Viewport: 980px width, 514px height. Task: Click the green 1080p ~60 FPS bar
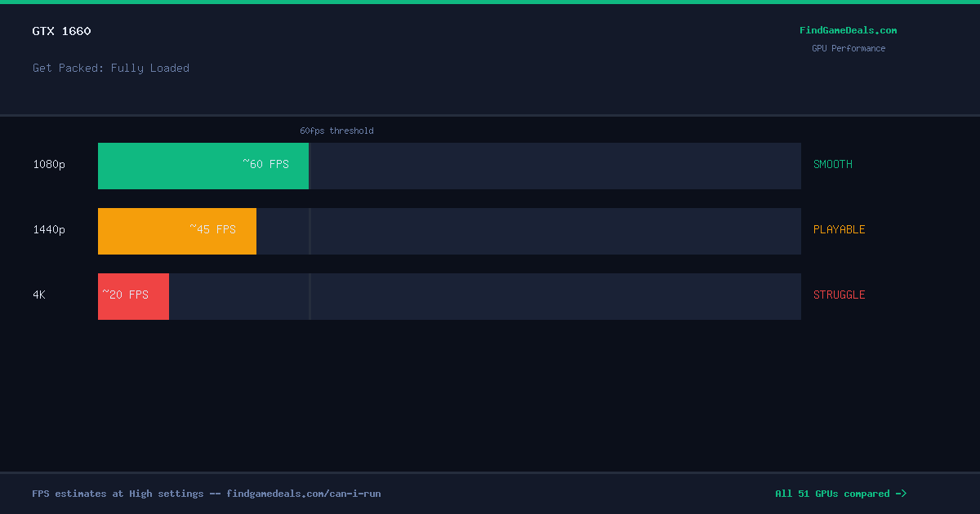203,166
